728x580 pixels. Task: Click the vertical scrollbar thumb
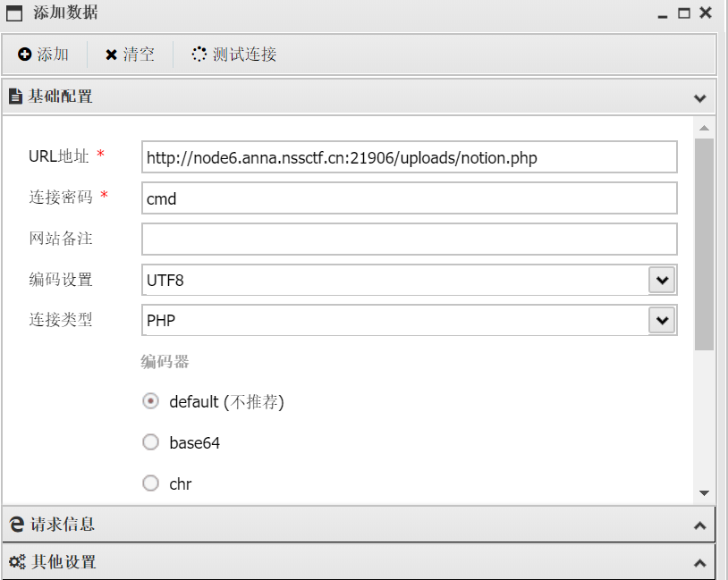[x=704, y=241]
